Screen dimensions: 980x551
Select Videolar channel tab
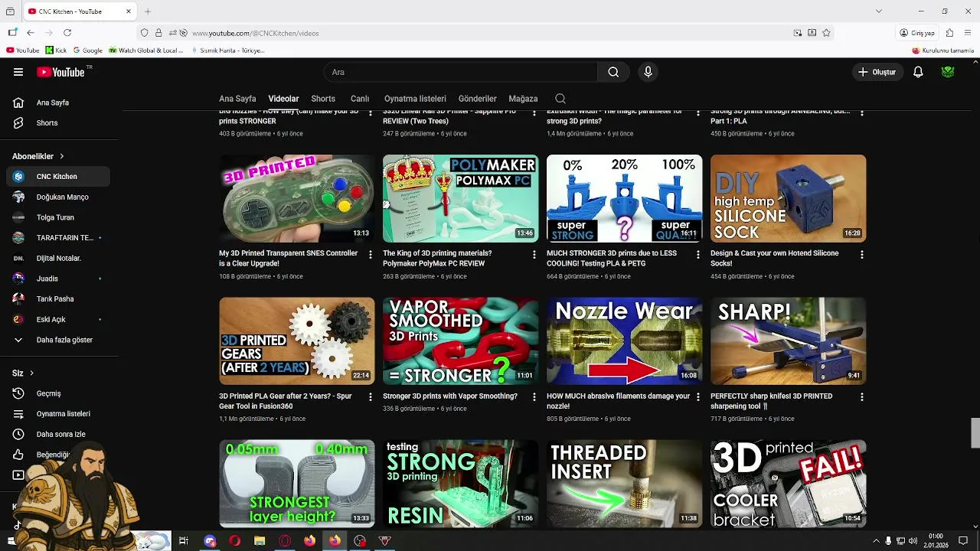click(283, 99)
